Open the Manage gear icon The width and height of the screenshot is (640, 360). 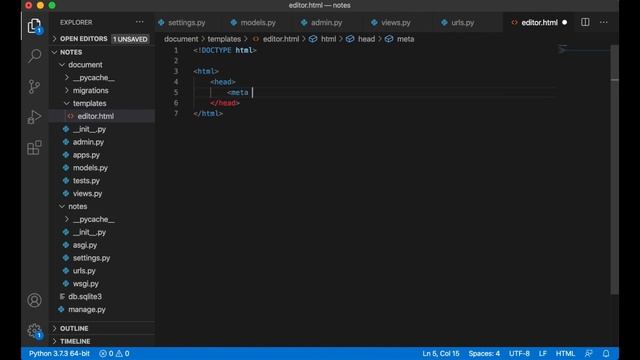(34, 330)
